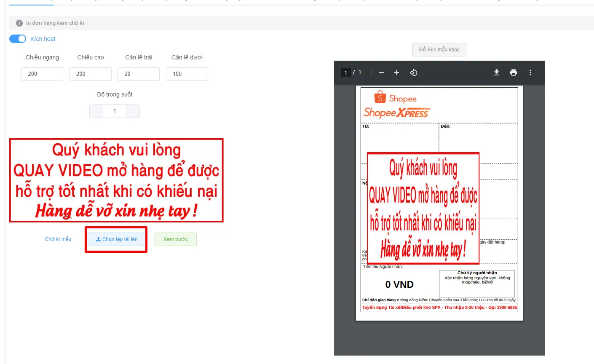Toggle the Kích hoạt switch
Viewport: 594px width, 364px height.
pos(18,39)
